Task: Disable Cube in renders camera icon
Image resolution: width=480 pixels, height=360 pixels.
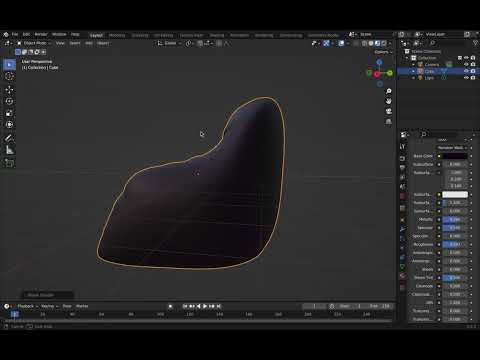Action: point(473,71)
